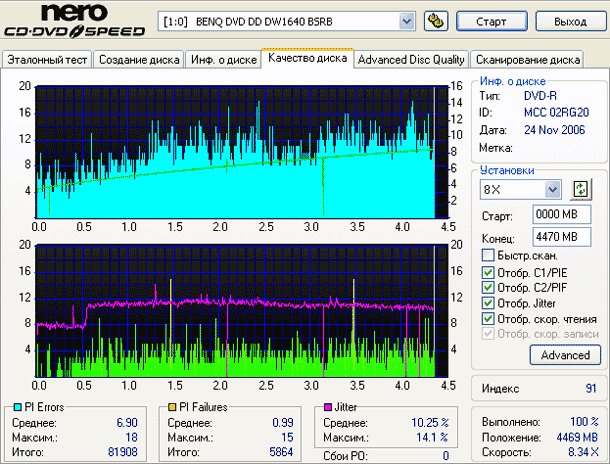Switch to the Эталонный тест tab
Image resolution: width=610 pixels, height=464 pixels.
(48, 60)
